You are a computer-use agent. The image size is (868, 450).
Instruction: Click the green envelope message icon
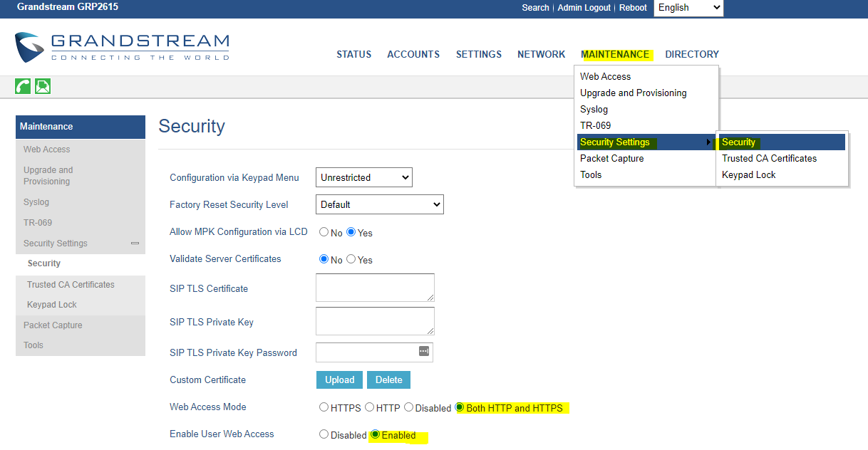[43, 86]
